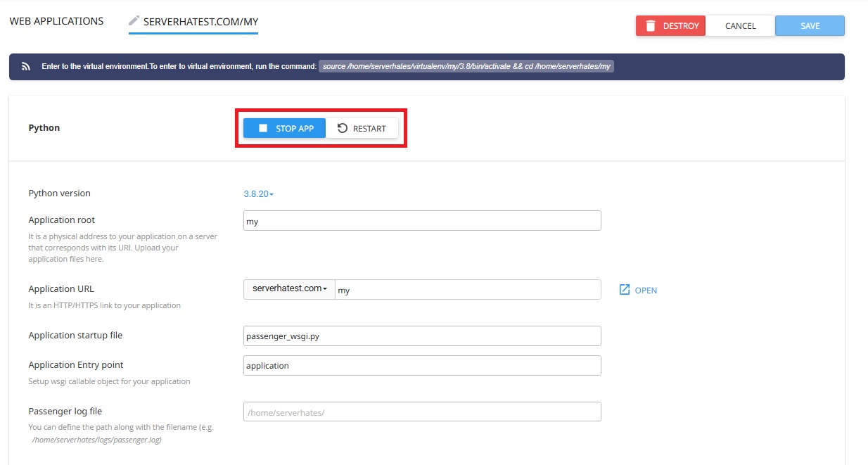Viewport: 868px width, 465px height.
Task: Click the square stop icon in Stop App
Action: pos(263,128)
